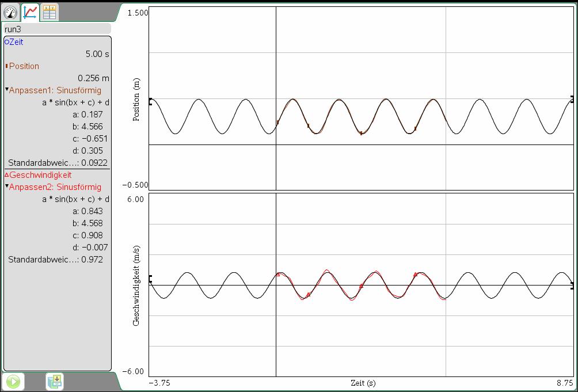Click the brown marker icon beside Position

click(x=6, y=66)
